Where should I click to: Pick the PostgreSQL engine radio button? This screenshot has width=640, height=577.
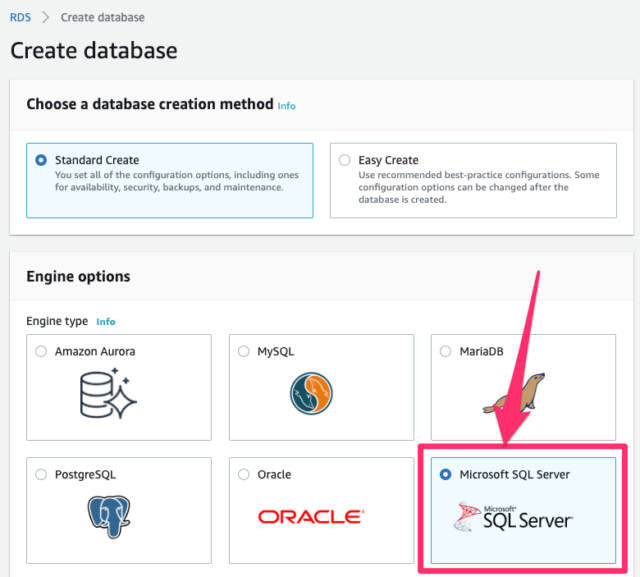pyautogui.click(x=41, y=475)
